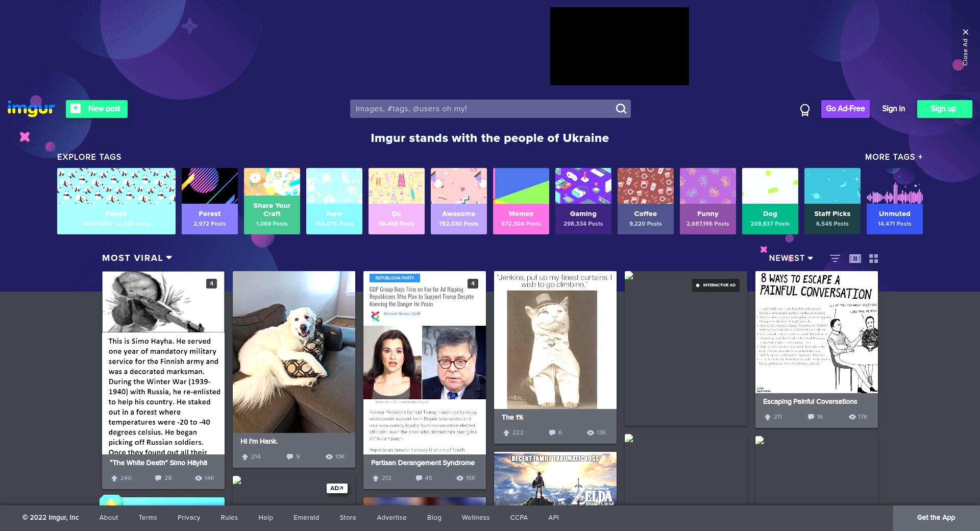Screen dimensions: 980x531
Task: Open the Memes tag tile
Action: pyautogui.click(x=521, y=201)
